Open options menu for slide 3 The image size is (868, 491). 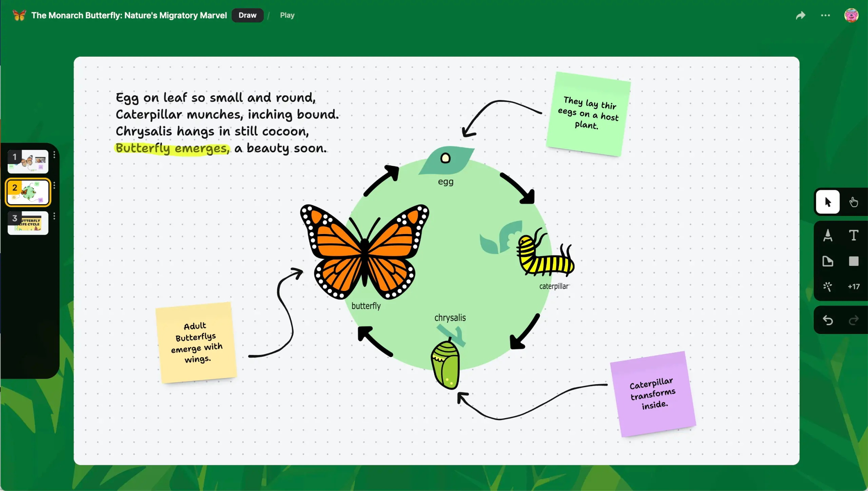[54, 216]
